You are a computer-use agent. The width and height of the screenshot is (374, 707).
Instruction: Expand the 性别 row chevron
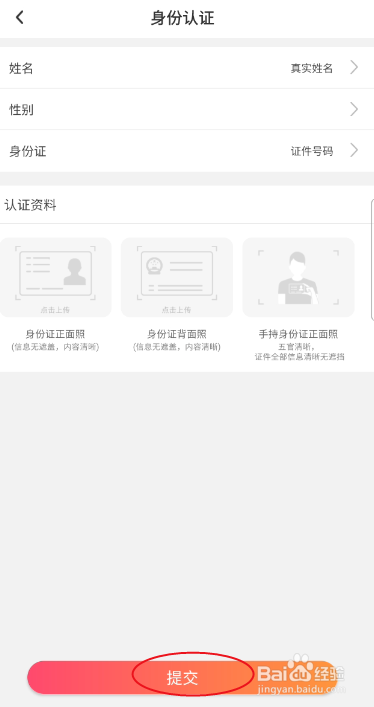(x=354, y=109)
